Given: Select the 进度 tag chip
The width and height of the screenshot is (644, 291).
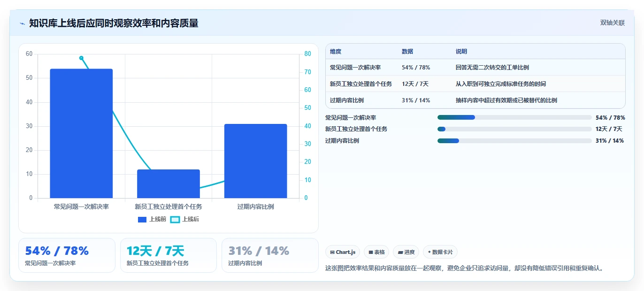Looking at the screenshot, I should click(406, 252).
